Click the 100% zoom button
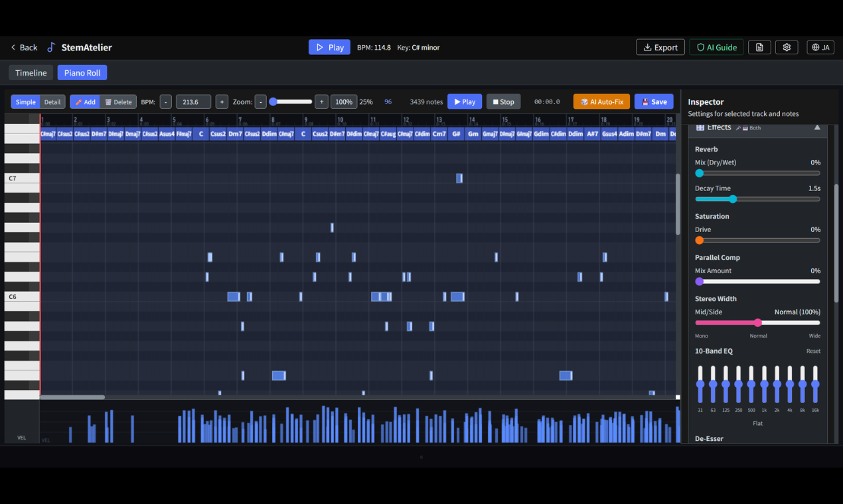This screenshot has height=504, width=843. coord(344,102)
